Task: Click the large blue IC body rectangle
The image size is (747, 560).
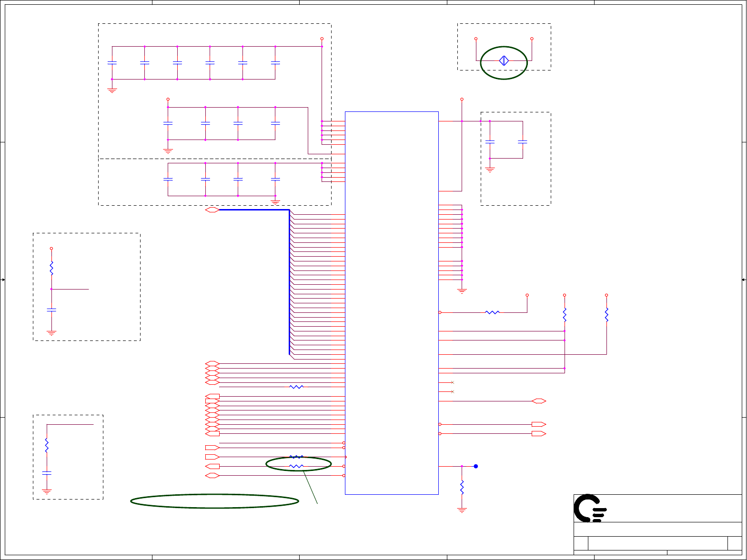Action: [x=392, y=303]
